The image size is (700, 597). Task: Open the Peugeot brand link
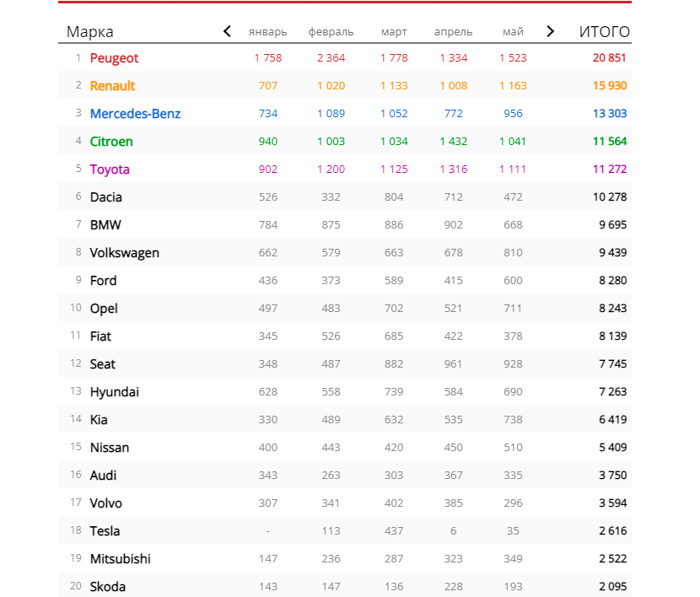click(x=114, y=58)
